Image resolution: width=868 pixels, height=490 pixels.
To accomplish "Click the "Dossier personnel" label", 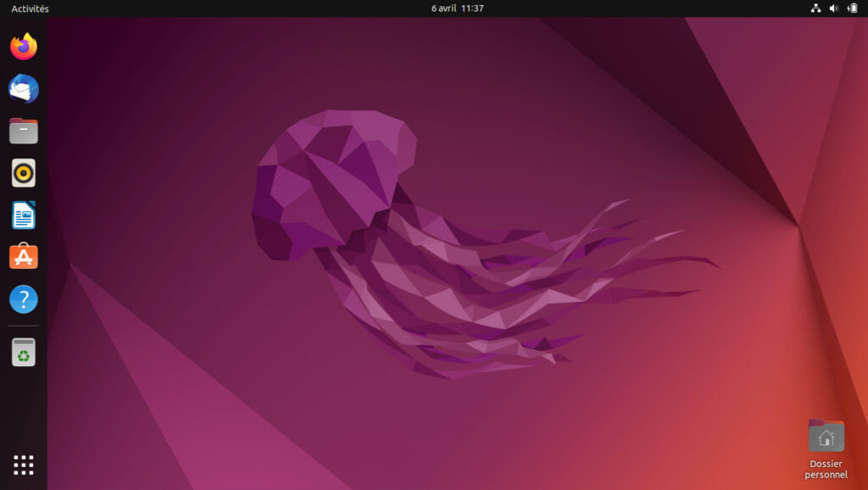I will click(826, 469).
